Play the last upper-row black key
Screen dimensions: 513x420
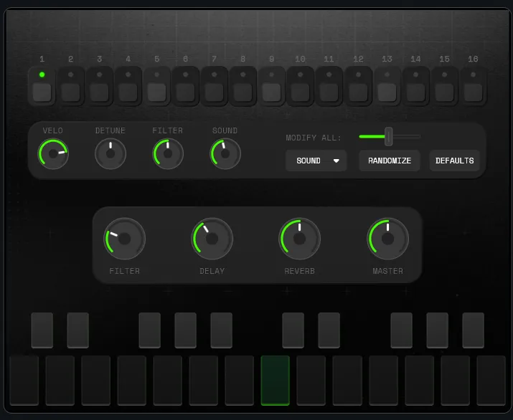tap(473, 330)
